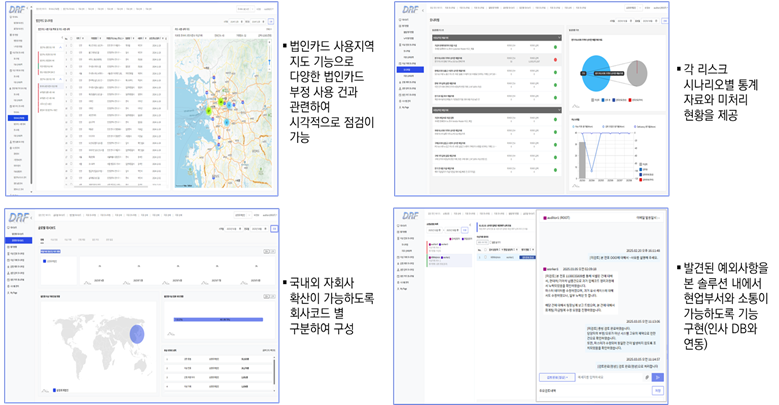Tick the checkbox in the first table row
Viewport: 779px width, 405px height.
69,44
